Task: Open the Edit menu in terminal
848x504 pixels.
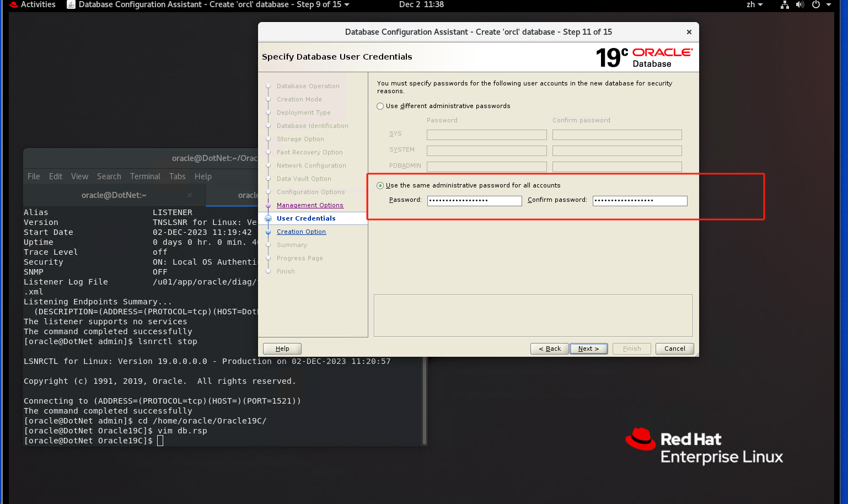Action: (56, 176)
